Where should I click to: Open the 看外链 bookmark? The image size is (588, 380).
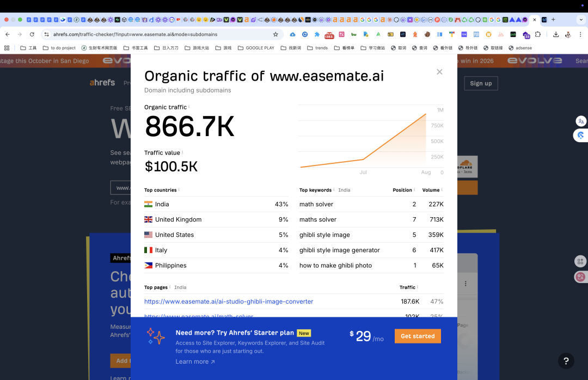[443, 48]
